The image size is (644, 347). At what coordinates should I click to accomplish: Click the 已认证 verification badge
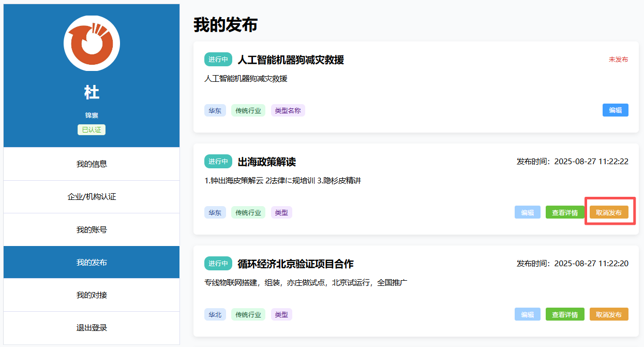coord(92,129)
